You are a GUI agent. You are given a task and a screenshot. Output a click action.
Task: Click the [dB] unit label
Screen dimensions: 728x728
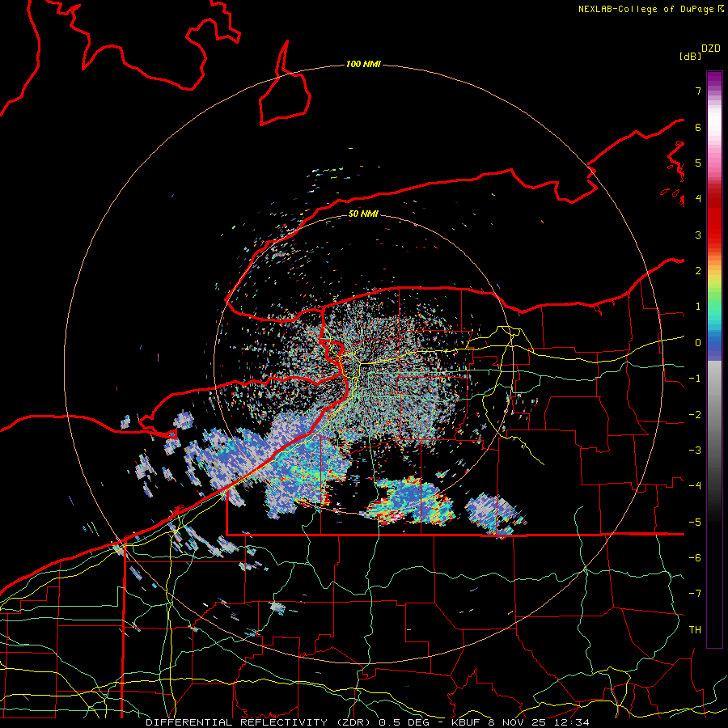pyautogui.click(x=690, y=56)
